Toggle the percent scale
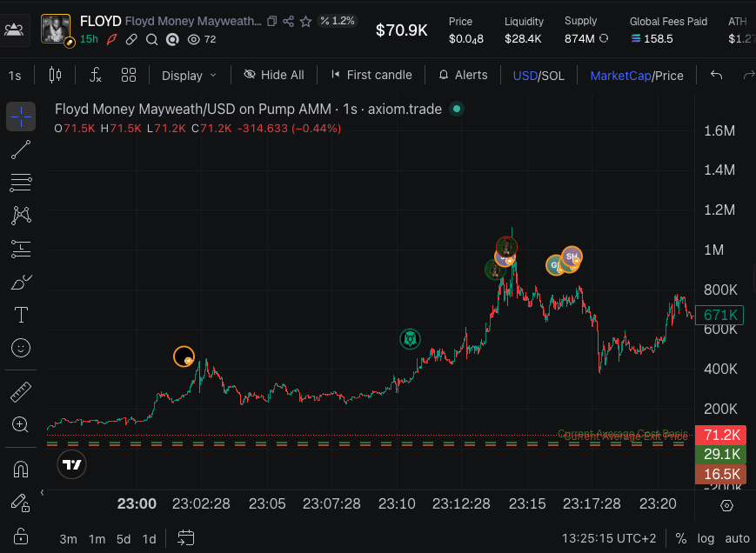This screenshot has width=756, height=553. [x=681, y=538]
